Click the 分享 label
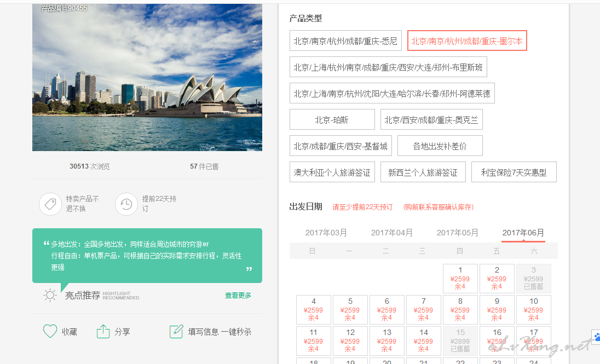The height and width of the screenshot is (364, 600). (123, 332)
